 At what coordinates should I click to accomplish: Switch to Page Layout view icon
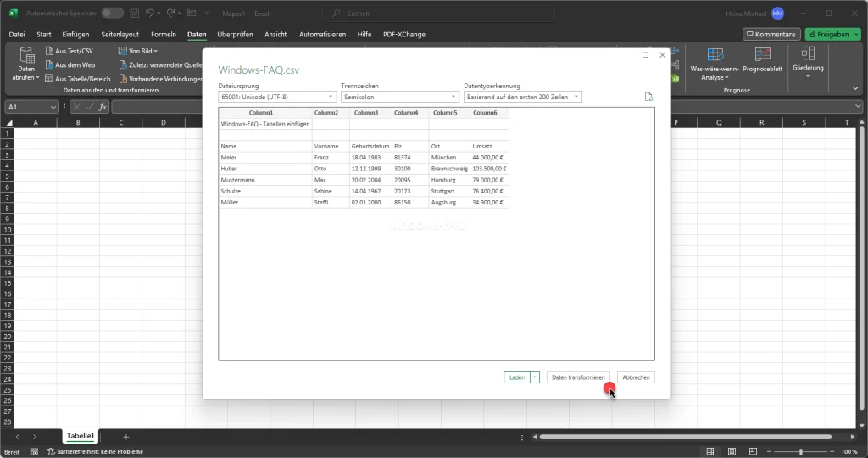tap(732, 451)
